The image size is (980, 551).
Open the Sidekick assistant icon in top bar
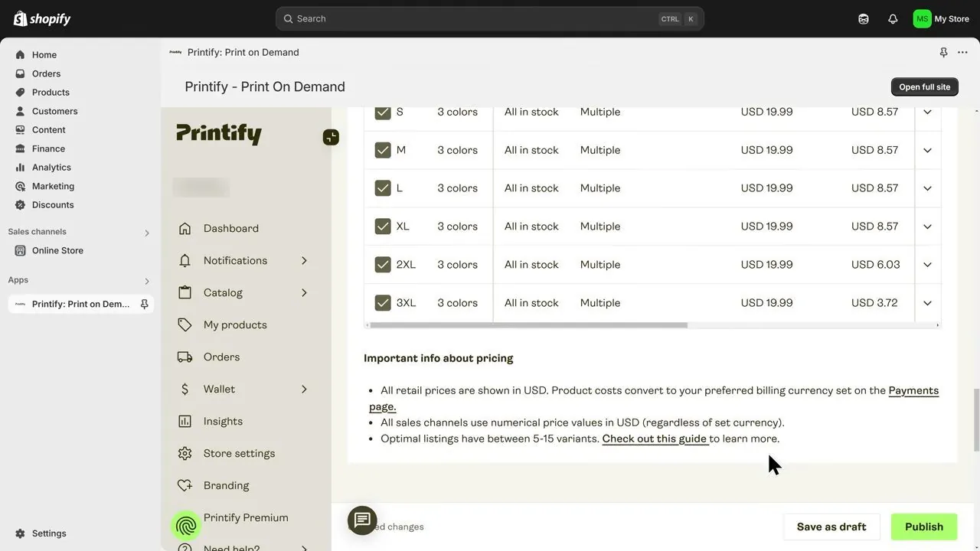[864, 19]
